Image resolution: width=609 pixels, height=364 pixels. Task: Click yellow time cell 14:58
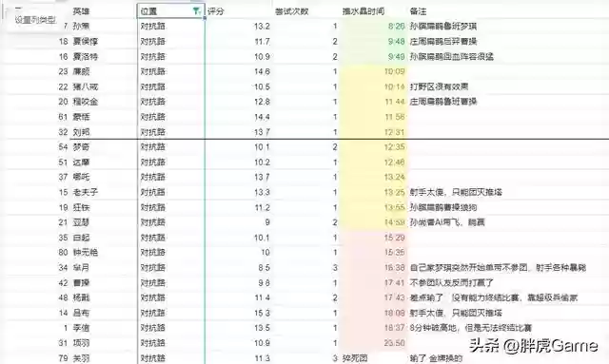point(394,222)
